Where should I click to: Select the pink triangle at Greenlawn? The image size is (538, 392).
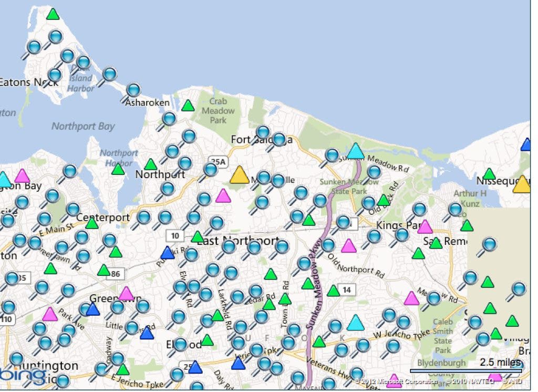[x=126, y=293]
